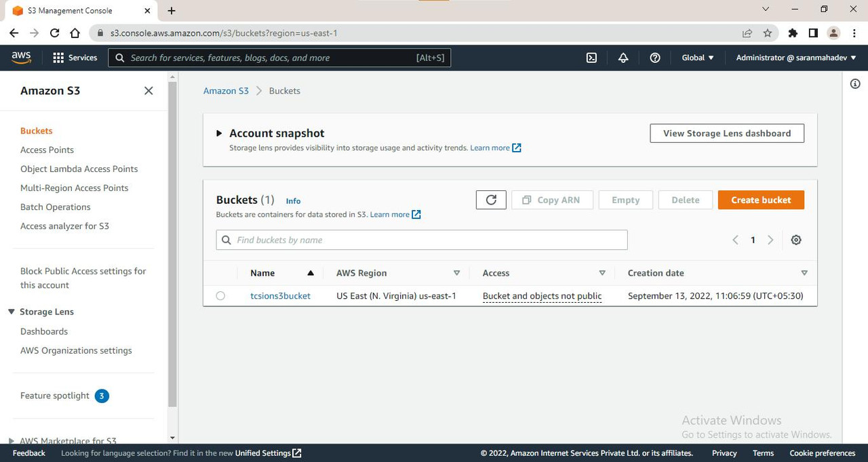Click browser back arrow
Screen dimensions: 868x462
14,33
